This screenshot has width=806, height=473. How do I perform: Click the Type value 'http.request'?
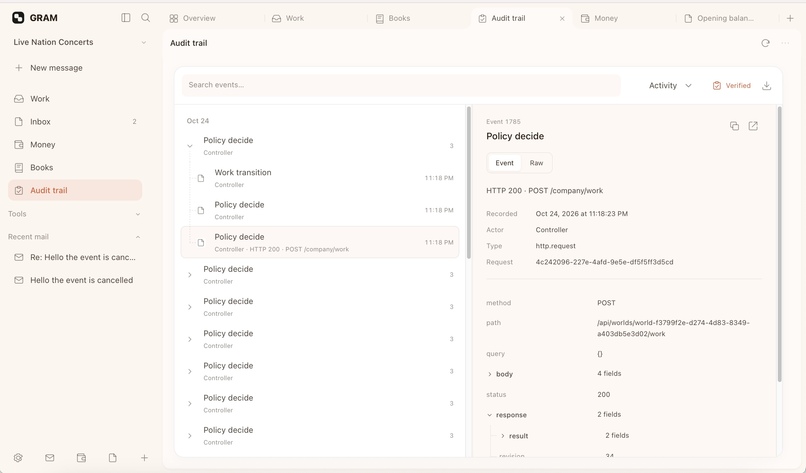tap(555, 246)
